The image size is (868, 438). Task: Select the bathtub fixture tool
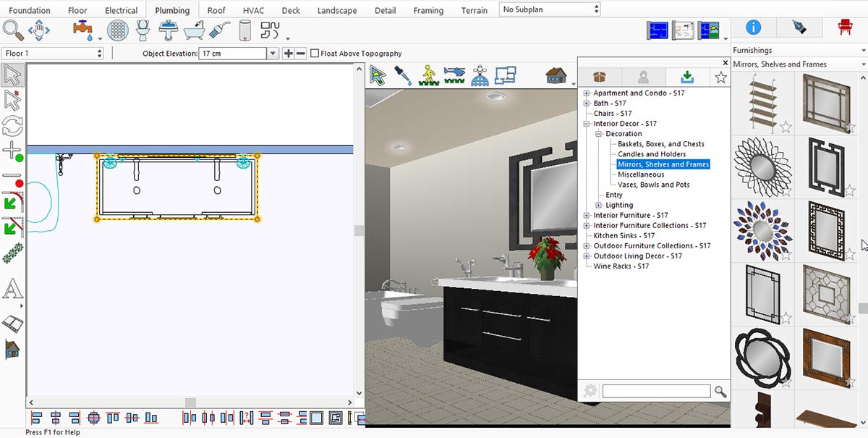click(x=194, y=30)
